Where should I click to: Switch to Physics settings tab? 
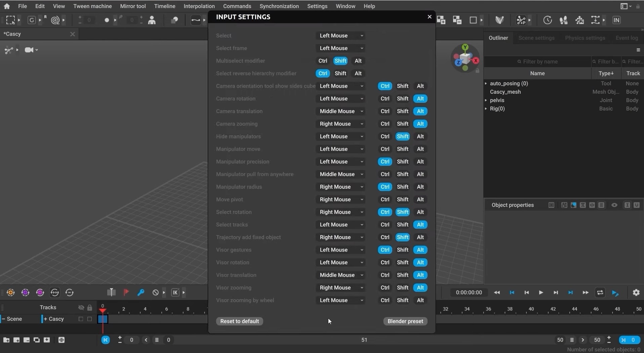tap(585, 38)
